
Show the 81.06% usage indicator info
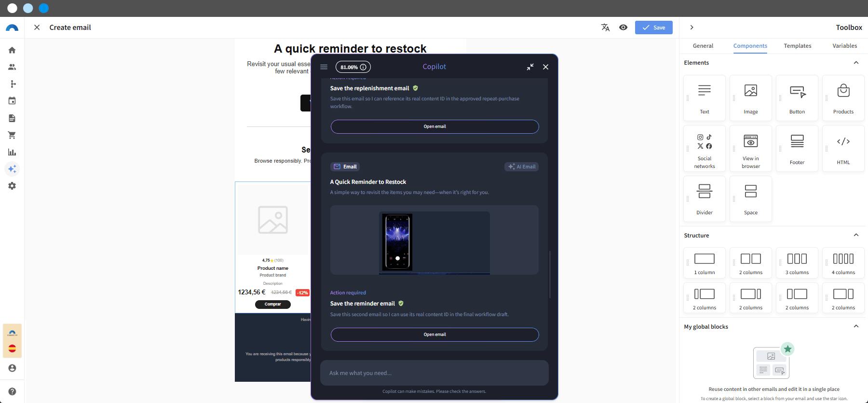point(353,67)
